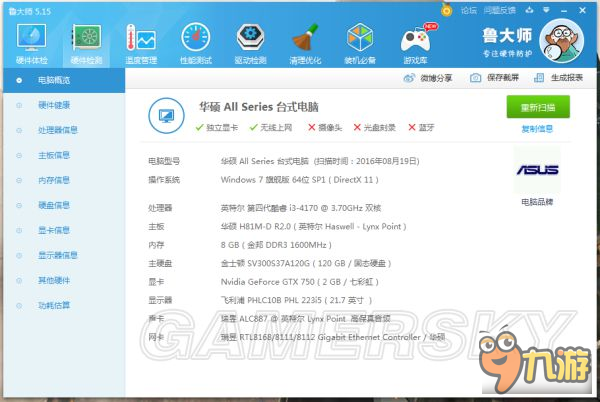Open the 论坛 forum link
The width and height of the screenshot is (600, 402).
coord(469,10)
